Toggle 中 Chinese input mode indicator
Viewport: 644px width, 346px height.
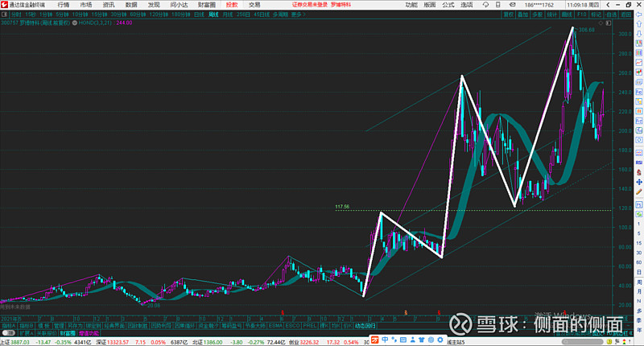coord(385,340)
